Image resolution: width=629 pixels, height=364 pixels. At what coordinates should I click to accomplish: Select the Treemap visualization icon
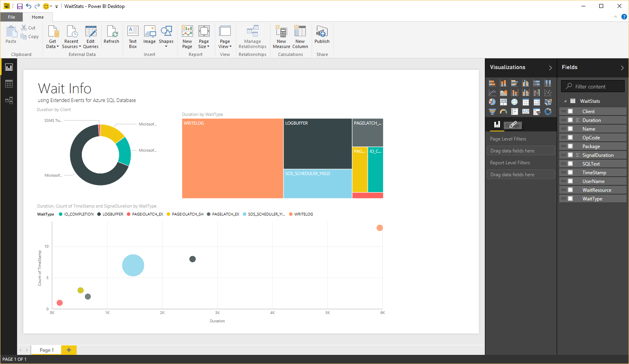[x=503, y=102]
